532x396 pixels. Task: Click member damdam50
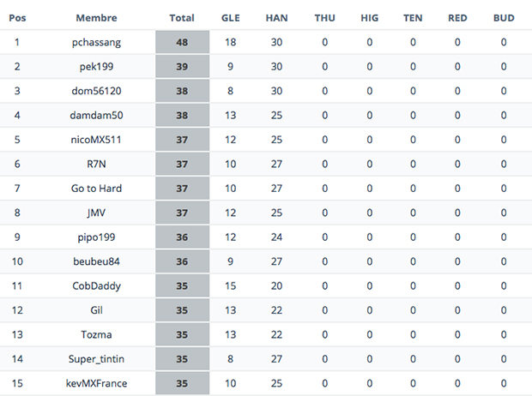coord(96,115)
